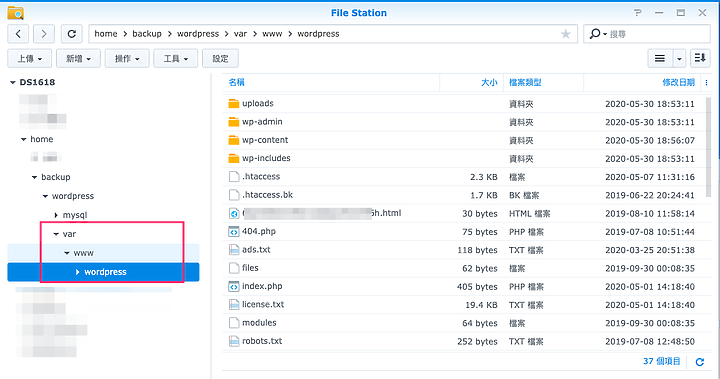
Task: Open the help question mark
Action: (x=637, y=13)
